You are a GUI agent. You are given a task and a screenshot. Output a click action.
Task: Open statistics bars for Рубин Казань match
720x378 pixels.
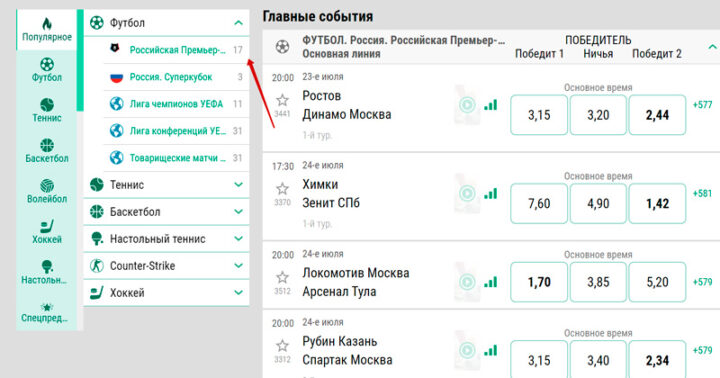pos(491,350)
